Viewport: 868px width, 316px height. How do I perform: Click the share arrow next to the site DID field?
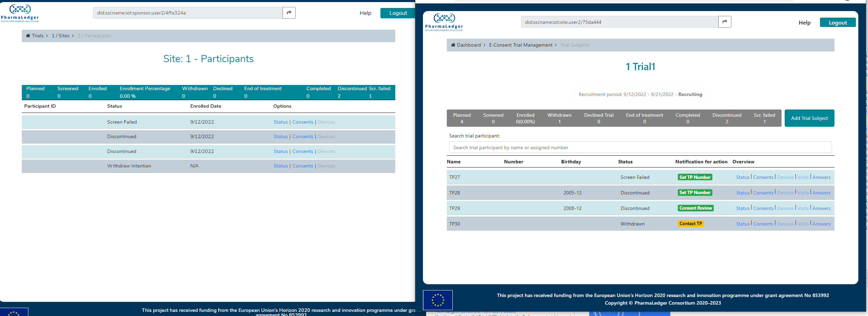click(x=725, y=21)
